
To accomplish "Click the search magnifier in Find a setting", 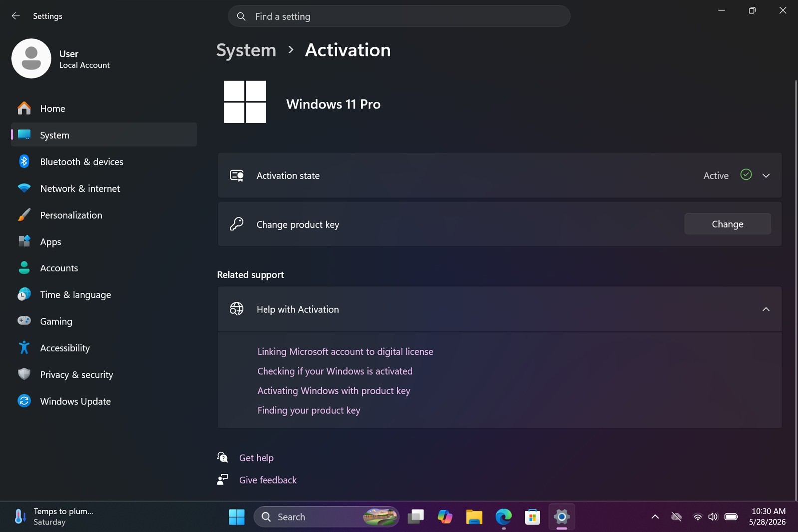I will coord(241,16).
